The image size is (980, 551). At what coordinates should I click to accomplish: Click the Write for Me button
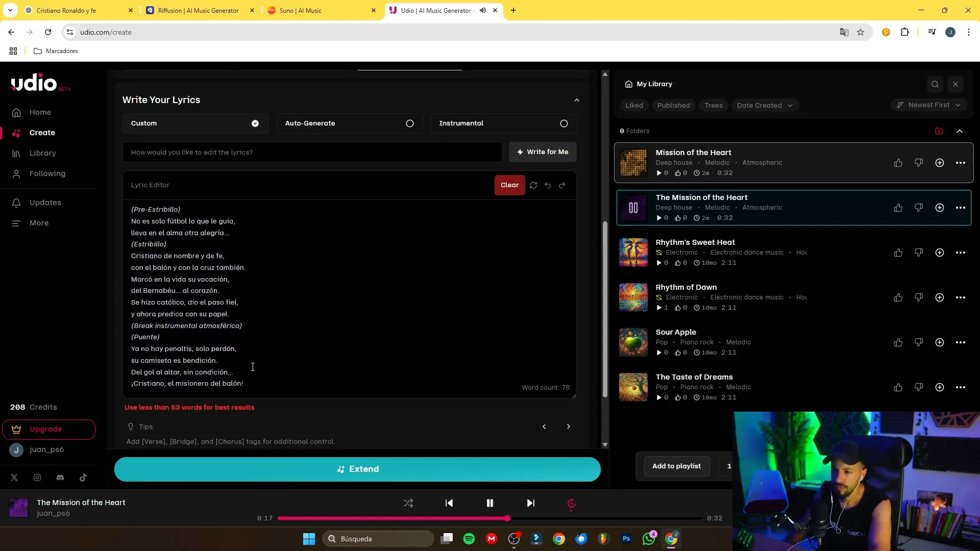coord(542,152)
